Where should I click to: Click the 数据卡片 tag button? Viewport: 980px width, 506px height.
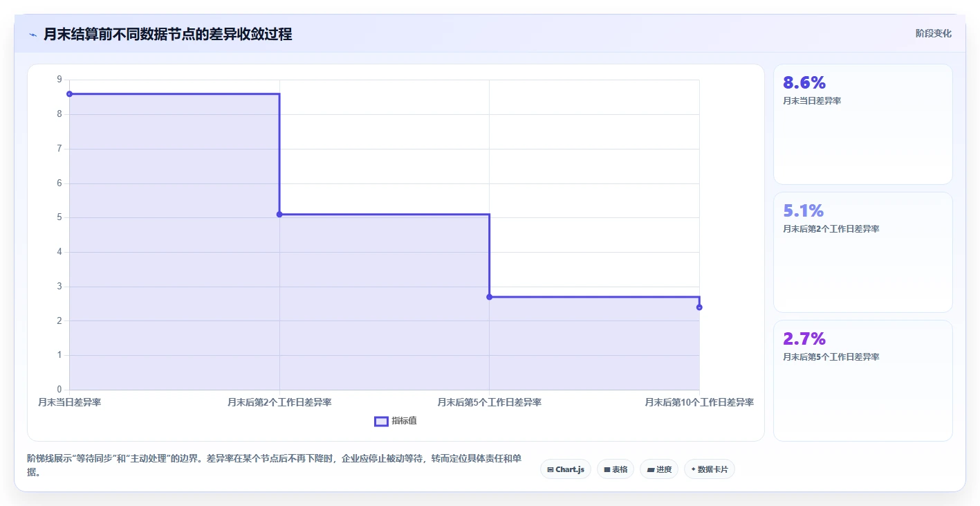[709, 469]
